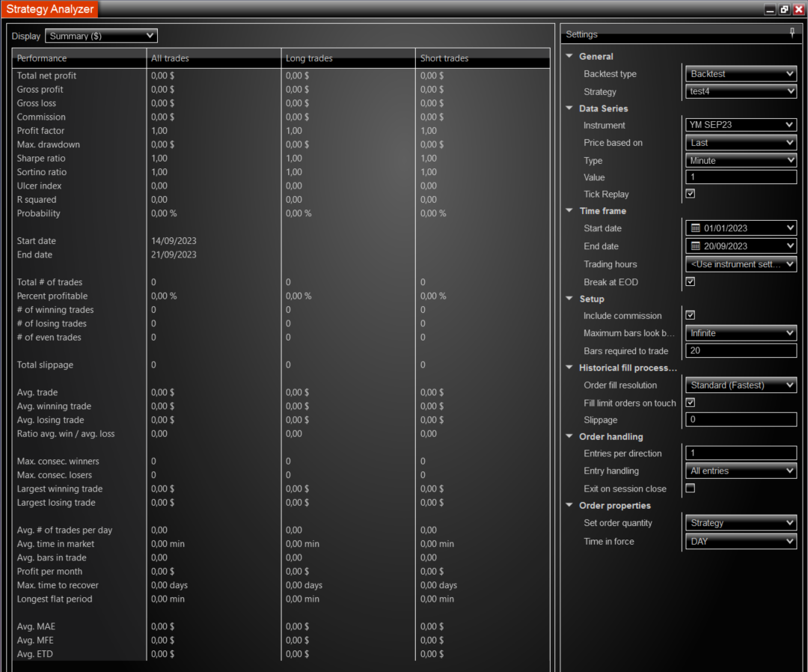
Task: Toggle Include commission checkbox
Action: tap(691, 315)
